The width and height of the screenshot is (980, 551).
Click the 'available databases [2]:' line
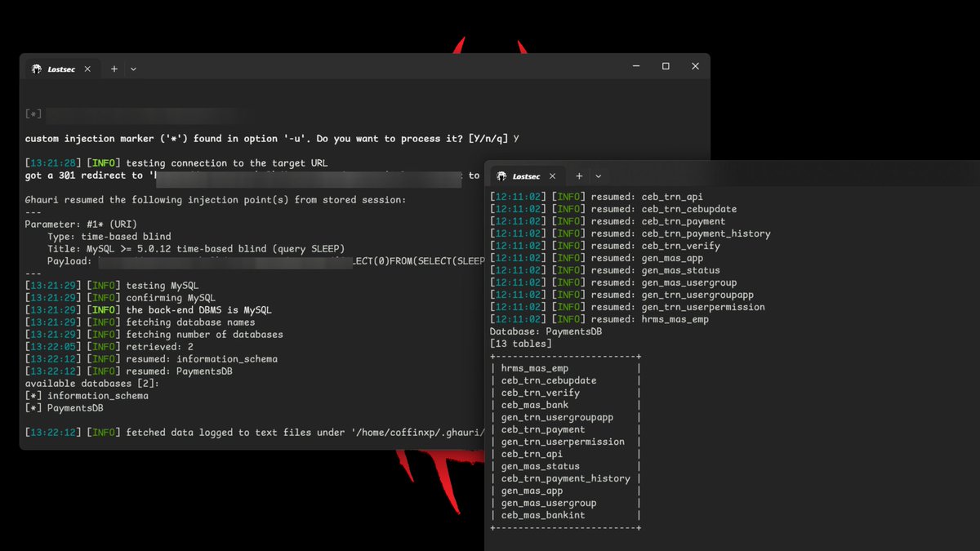(x=92, y=384)
